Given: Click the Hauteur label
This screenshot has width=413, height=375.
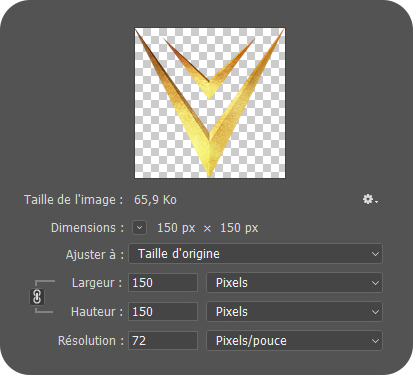Looking at the screenshot, I should pyautogui.click(x=97, y=312).
